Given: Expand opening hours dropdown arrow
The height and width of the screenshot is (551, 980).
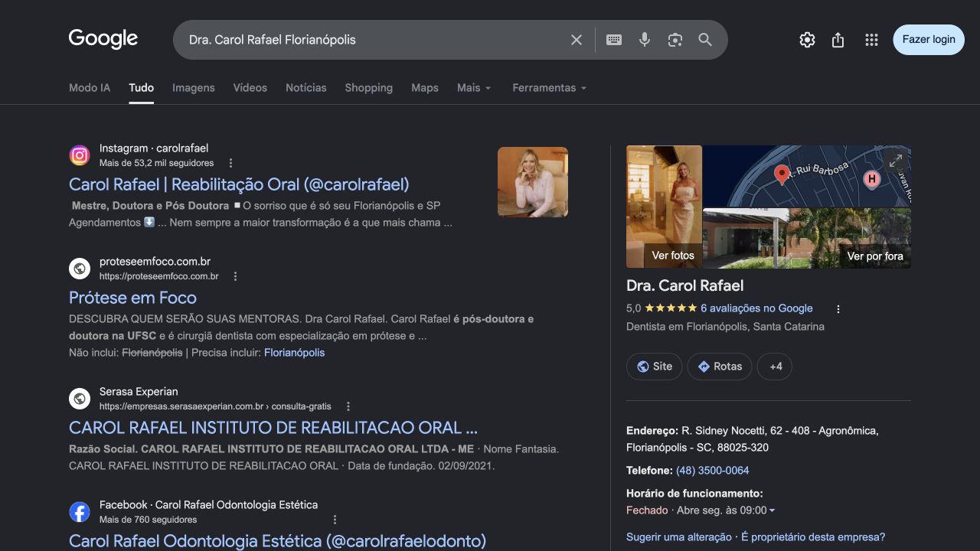Looking at the screenshot, I should coord(772,510).
